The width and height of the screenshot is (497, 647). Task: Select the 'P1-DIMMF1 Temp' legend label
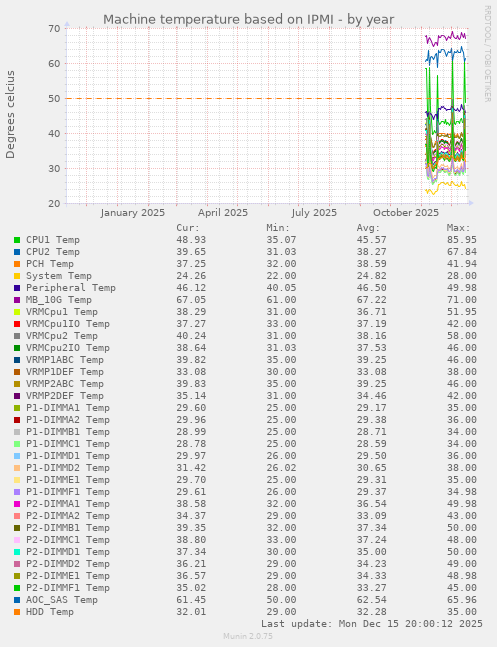coord(68,491)
